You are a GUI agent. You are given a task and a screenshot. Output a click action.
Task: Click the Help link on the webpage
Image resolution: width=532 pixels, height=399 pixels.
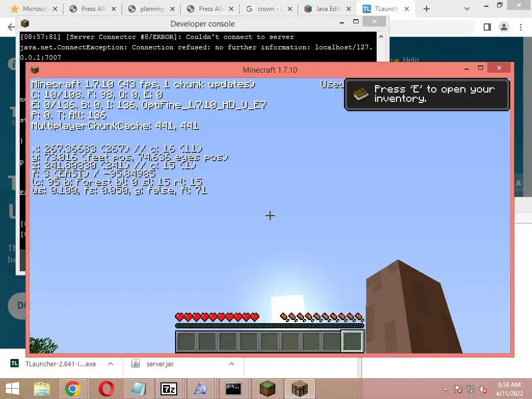click(x=410, y=60)
